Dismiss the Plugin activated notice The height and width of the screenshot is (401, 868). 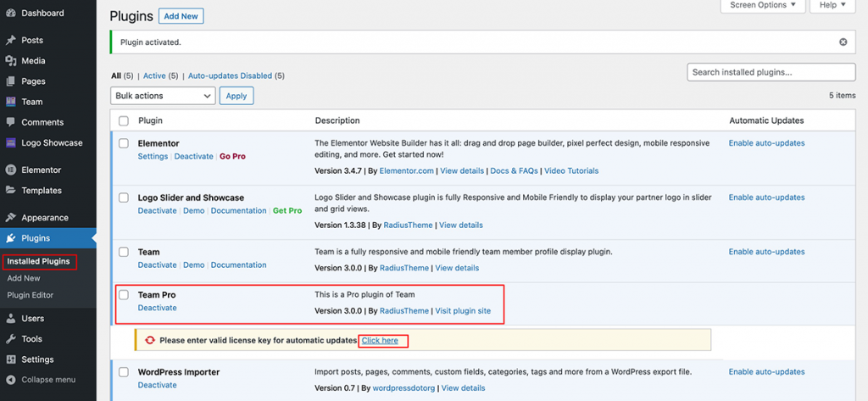[x=843, y=42]
